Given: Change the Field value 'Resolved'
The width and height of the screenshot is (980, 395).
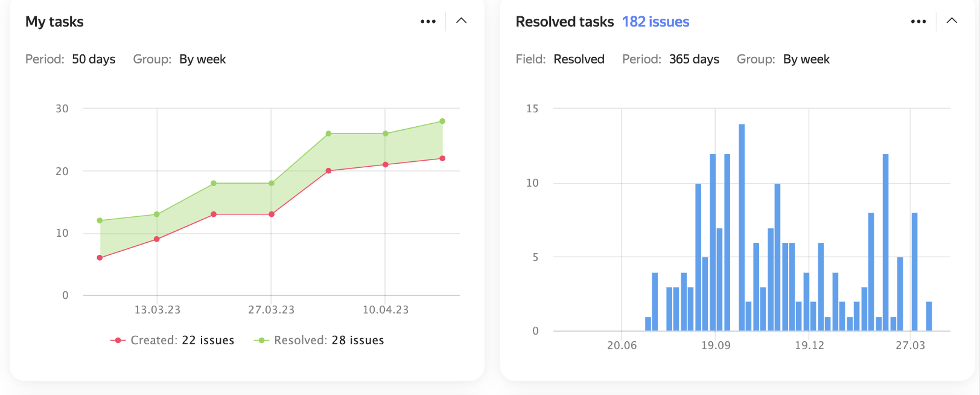Looking at the screenshot, I should pos(579,59).
